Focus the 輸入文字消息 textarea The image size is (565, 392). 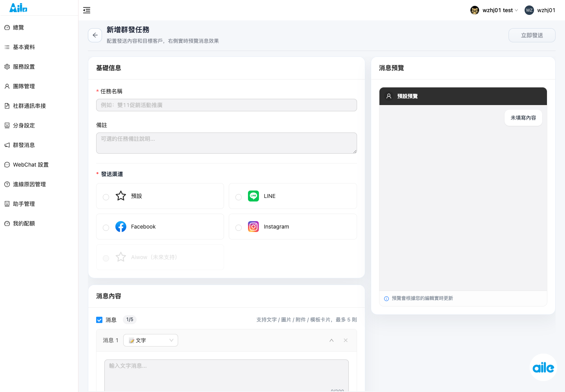[x=226, y=376]
